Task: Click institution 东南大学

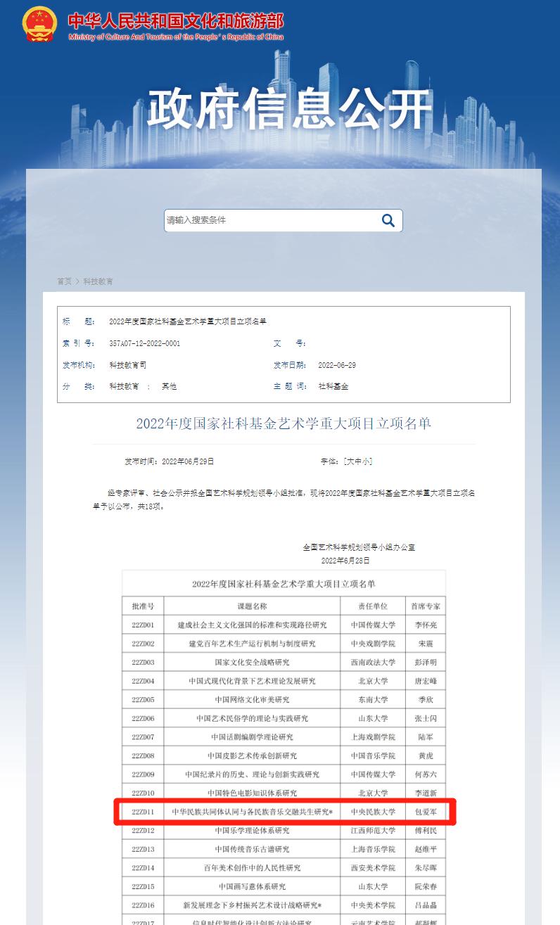Action: click(373, 700)
